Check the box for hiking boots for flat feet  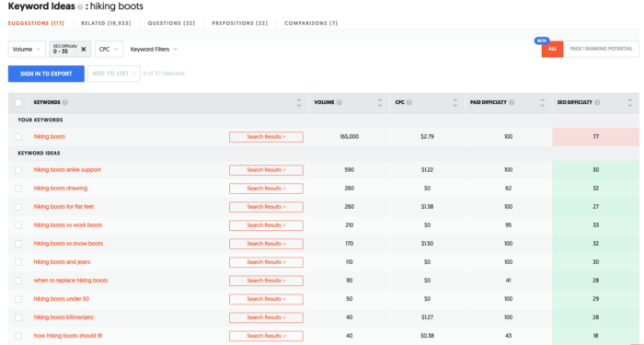(x=18, y=207)
